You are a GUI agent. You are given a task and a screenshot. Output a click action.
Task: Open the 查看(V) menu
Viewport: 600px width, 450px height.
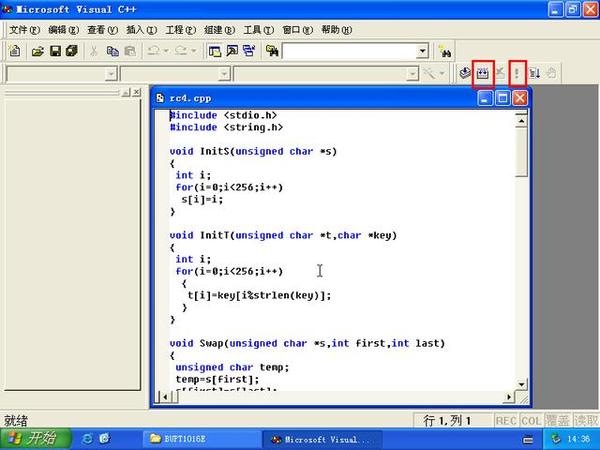tap(103, 29)
